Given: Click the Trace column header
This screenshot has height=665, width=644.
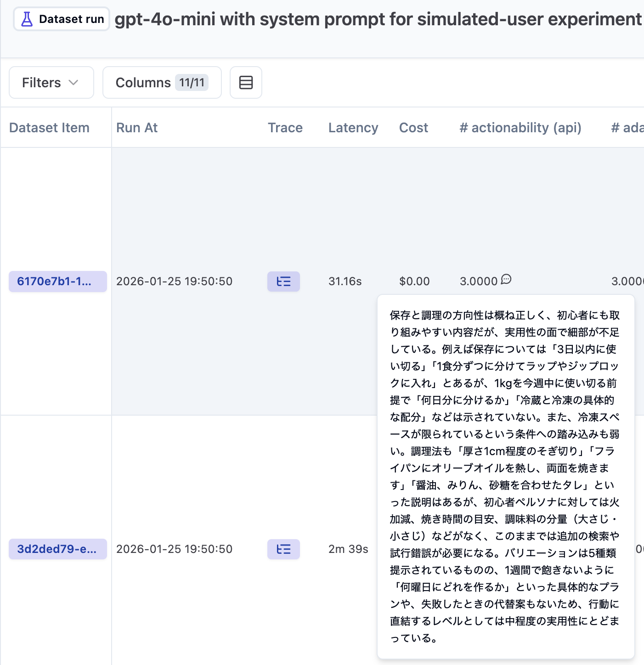Looking at the screenshot, I should click(285, 128).
